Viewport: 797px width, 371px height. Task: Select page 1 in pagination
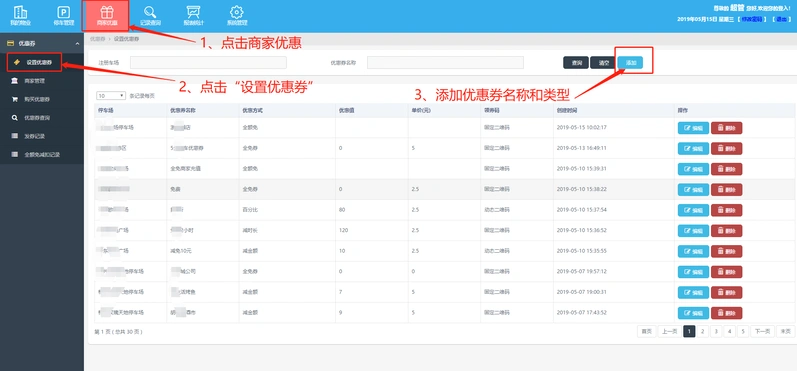[689, 331]
